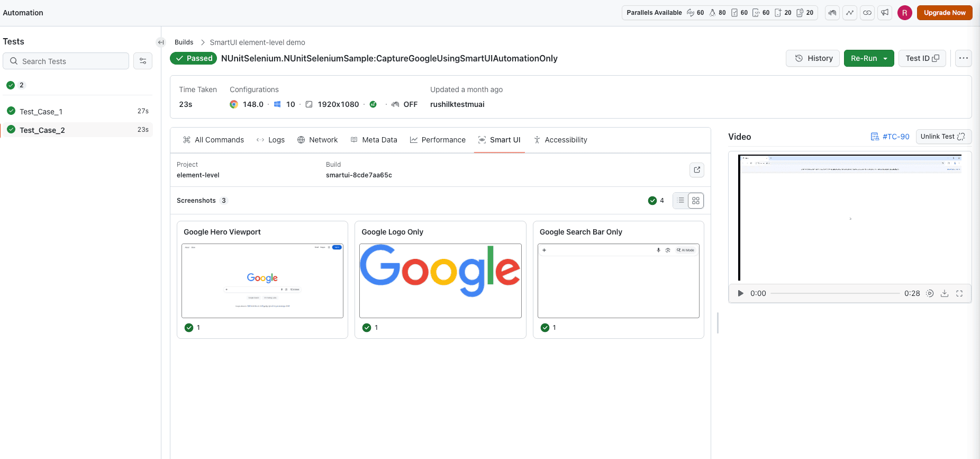Click the resolution icon beside 1920x1080

click(309, 104)
